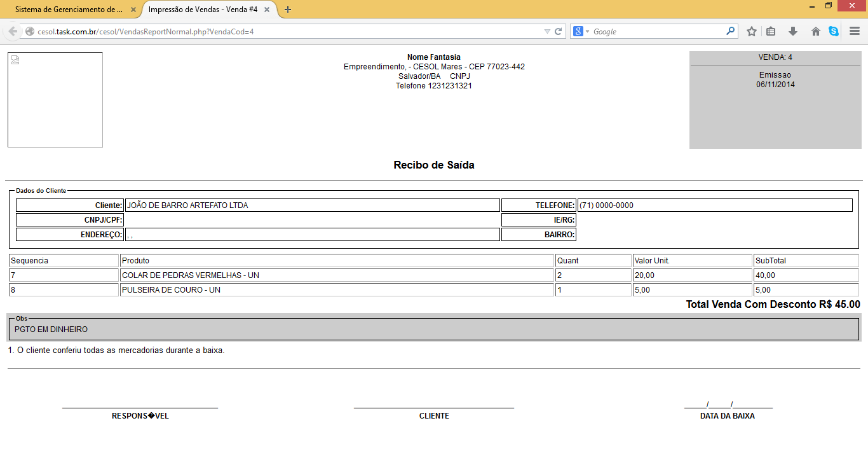This screenshot has width=868, height=458.
Task: Bookmark this page with the star icon
Action: 752,31
